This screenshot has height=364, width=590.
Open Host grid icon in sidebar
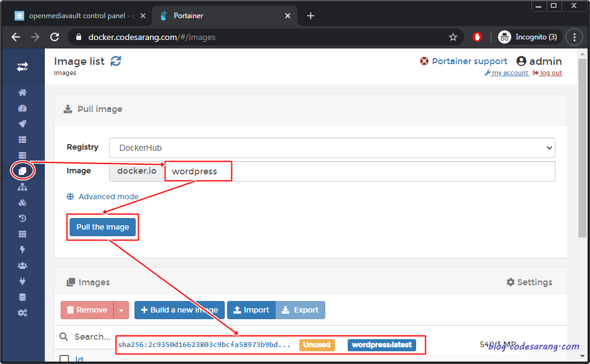[22, 234]
